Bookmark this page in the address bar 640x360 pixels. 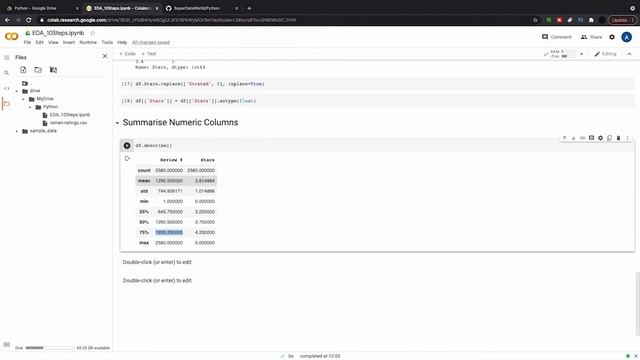point(535,20)
